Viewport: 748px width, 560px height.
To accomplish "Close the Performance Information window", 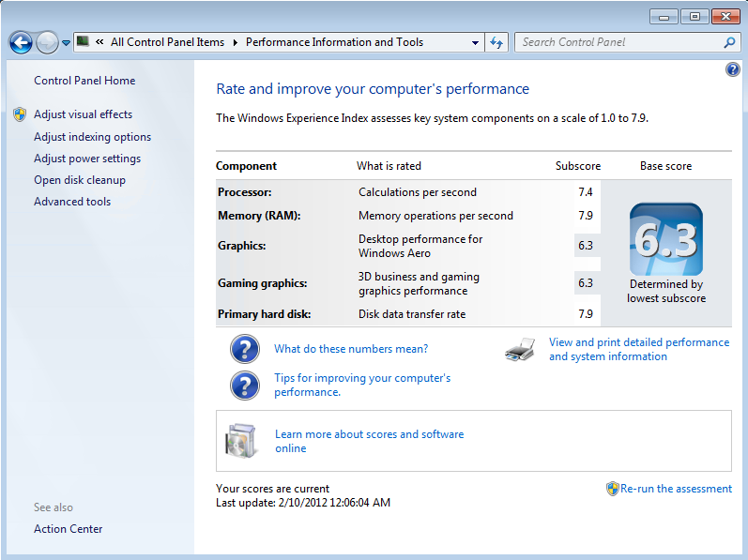I will point(725,17).
